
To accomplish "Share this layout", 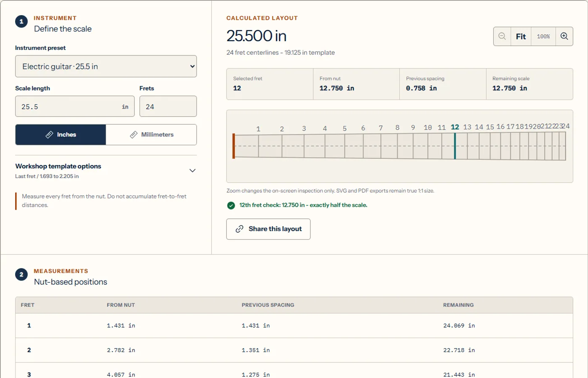I will pos(268,229).
